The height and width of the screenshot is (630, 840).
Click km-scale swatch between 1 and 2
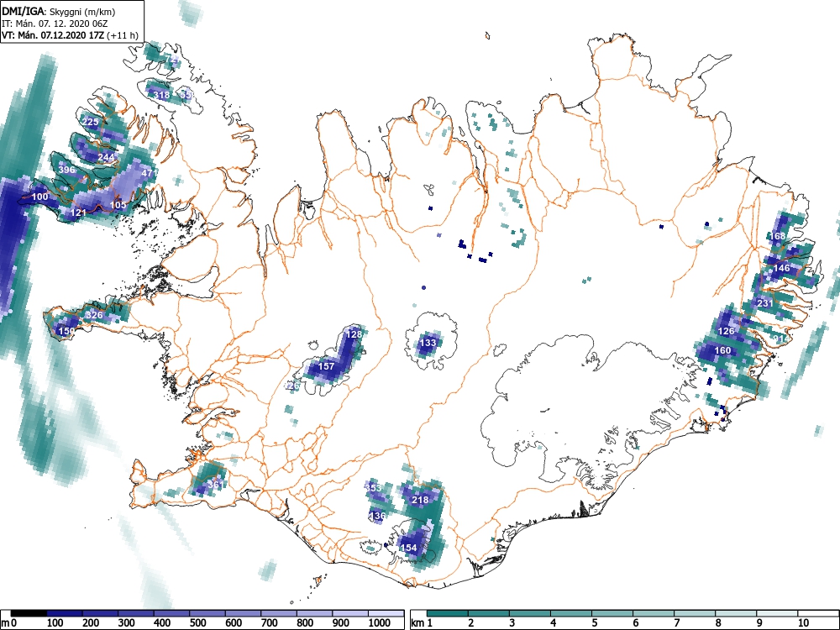(448, 613)
